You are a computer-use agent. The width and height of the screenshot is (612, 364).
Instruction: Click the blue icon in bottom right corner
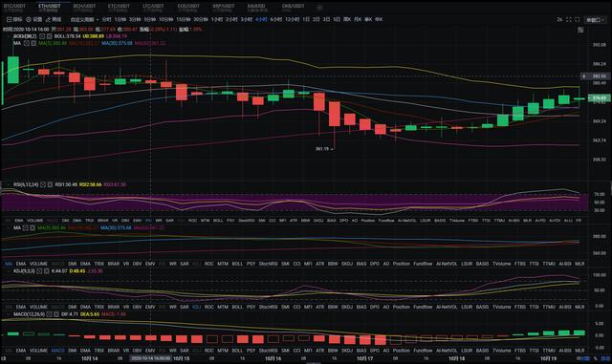(x=605, y=358)
